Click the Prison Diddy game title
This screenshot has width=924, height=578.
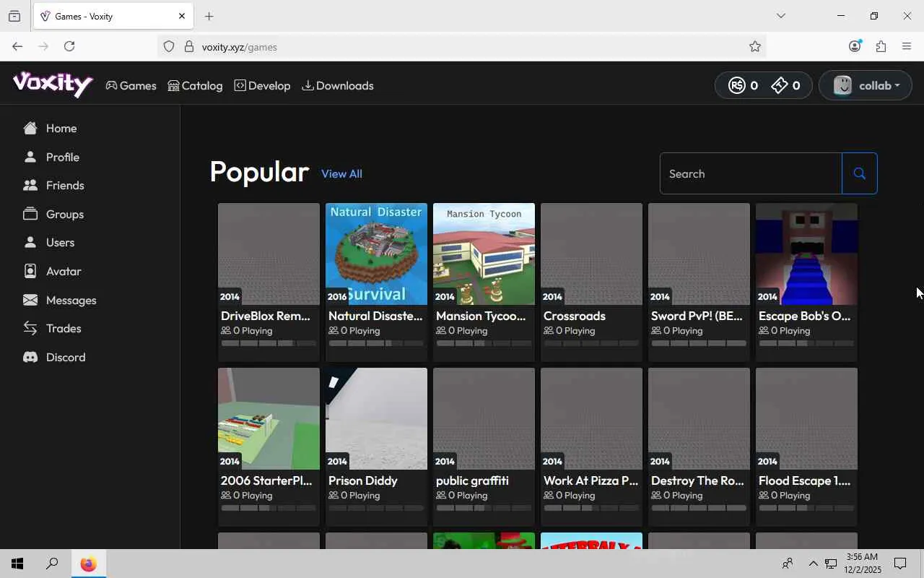pos(363,481)
